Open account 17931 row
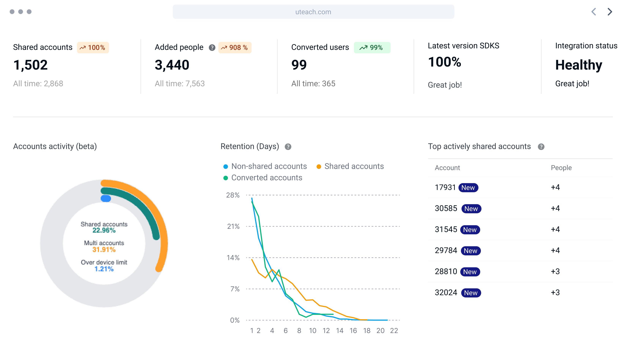 click(x=445, y=187)
